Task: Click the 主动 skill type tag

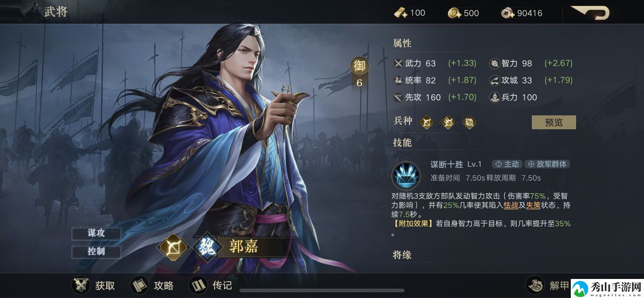Action: coord(507,164)
